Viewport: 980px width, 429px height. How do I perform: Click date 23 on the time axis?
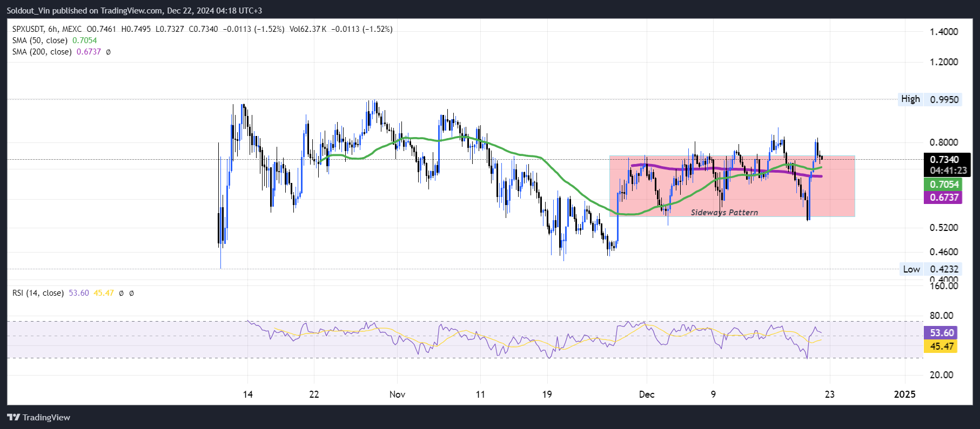tap(830, 394)
